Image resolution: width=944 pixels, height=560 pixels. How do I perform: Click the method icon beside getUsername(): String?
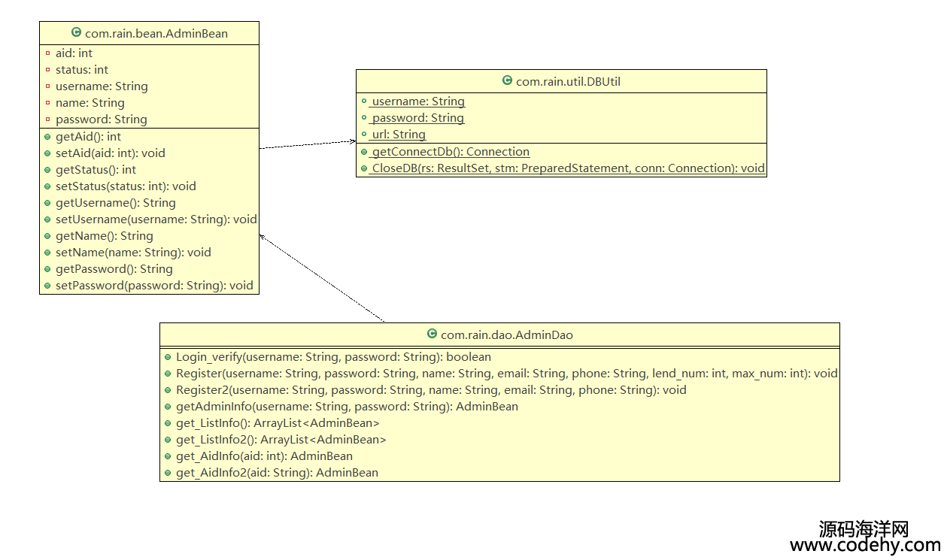[x=47, y=203]
